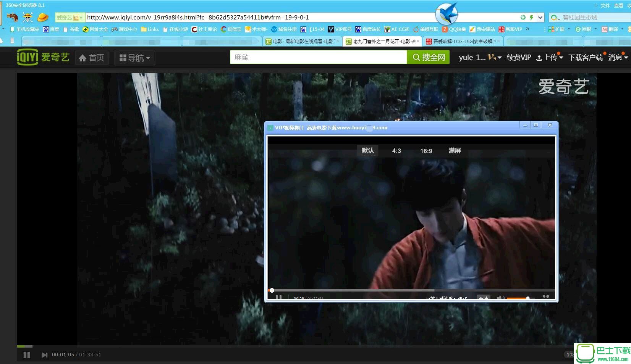Select 默认 aspect ratio in VIP player

click(367, 150)
